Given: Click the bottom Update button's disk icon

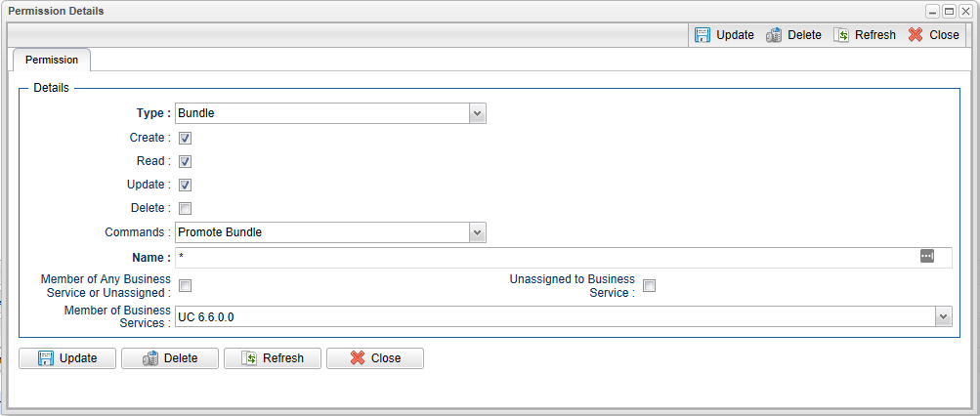Looking at the screenshot, I should [x=46, y=358].
